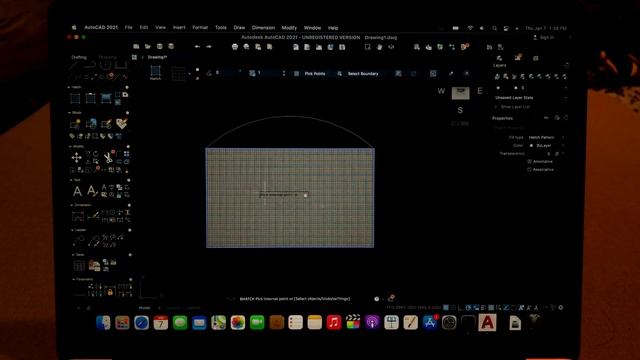Click the Wi-Fi status icon
The width and height of the screenshot is (640, 360).
pos(470,28)
